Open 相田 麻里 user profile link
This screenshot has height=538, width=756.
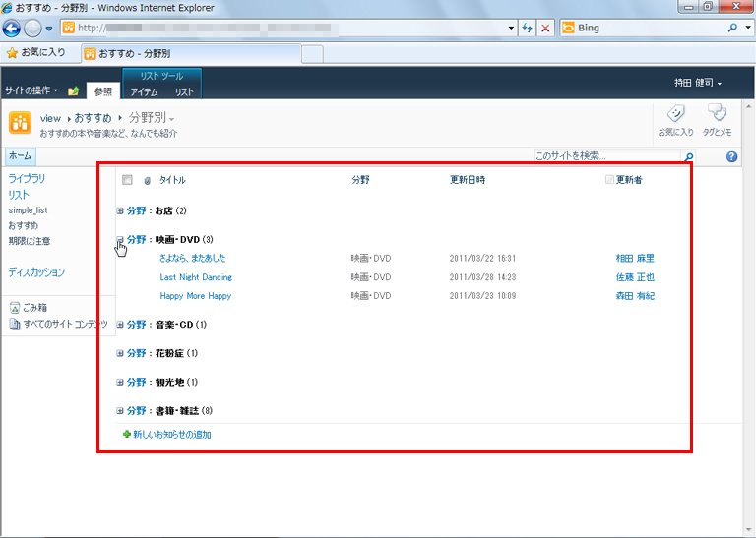[635, 258]
